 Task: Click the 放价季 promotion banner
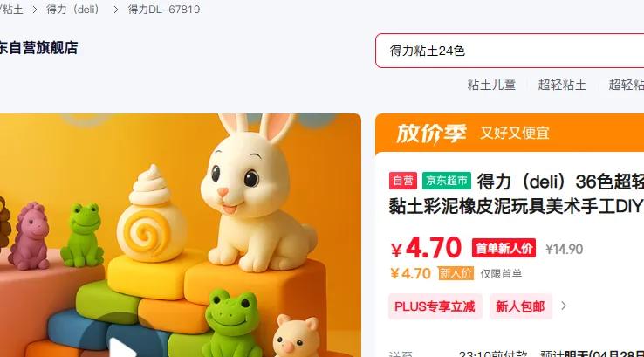coord(510,133)
